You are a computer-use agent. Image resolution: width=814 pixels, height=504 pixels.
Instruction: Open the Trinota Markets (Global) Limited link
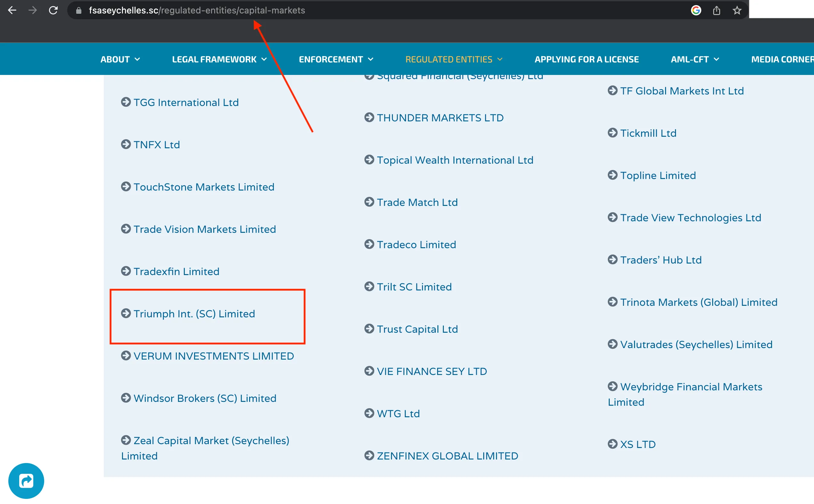coord(699,302)
